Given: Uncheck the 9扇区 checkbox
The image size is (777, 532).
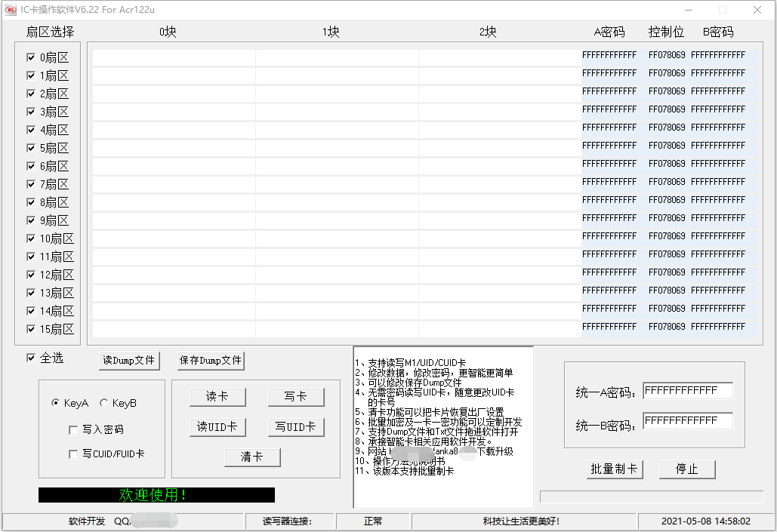Looking at the screenshot, I should tap(31, 220).
